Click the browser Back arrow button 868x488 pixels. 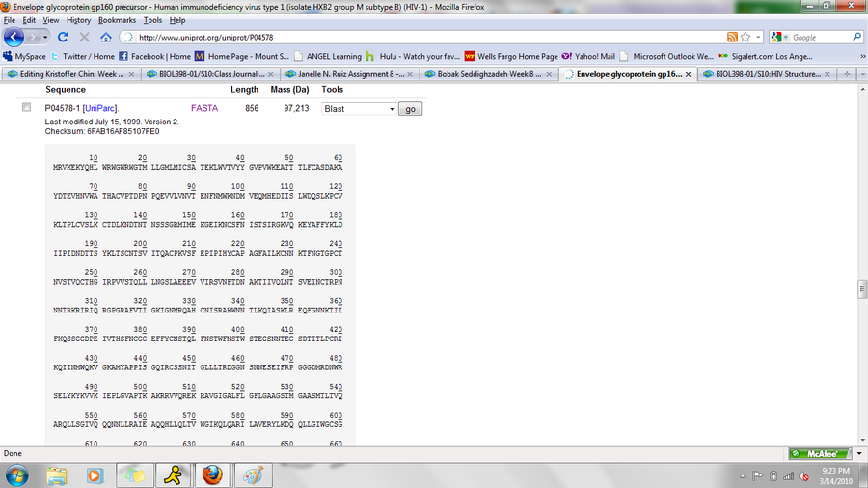[x=14, y=37]
